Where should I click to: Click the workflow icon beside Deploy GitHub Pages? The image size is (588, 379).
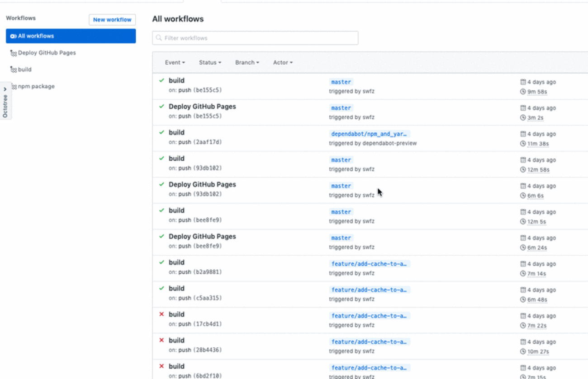(13, 53)
